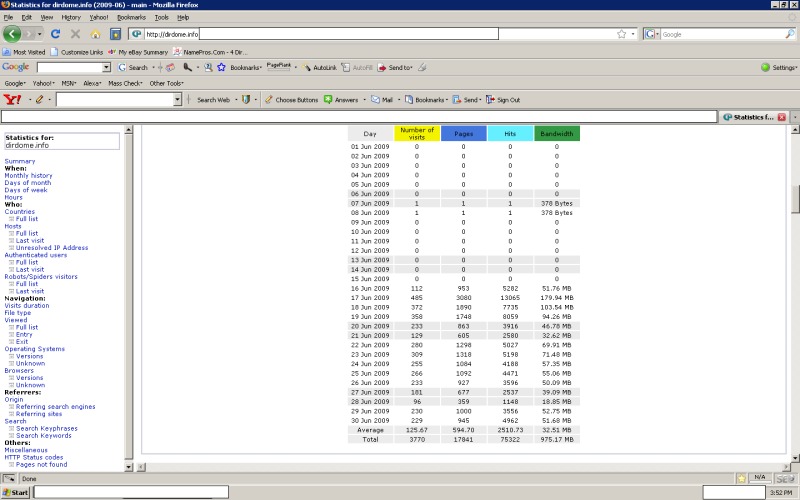Viewport: 800px width, 500px height.
Task: Click the Search Keyphrases link
Action: (46, 429)
